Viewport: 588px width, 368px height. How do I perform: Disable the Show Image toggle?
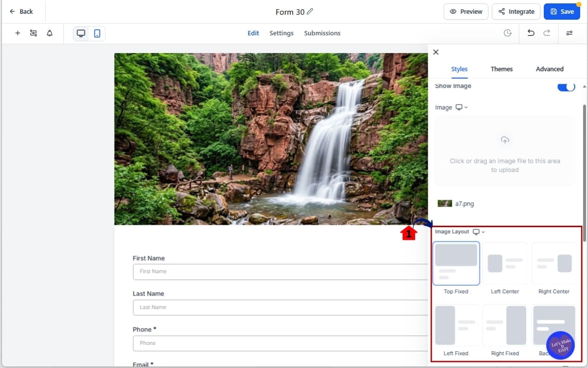566,86
